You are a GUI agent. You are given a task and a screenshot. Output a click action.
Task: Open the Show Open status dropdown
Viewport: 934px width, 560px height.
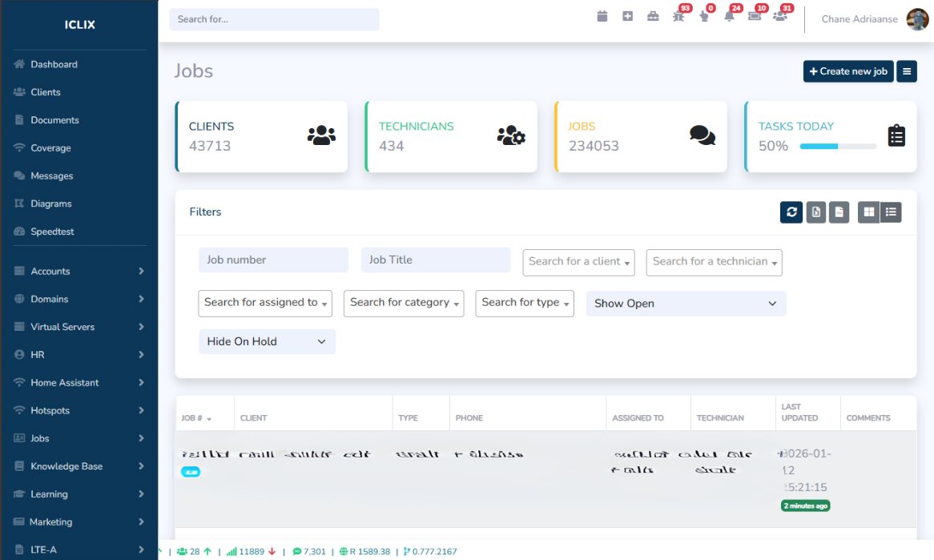(x=686, y=304)
